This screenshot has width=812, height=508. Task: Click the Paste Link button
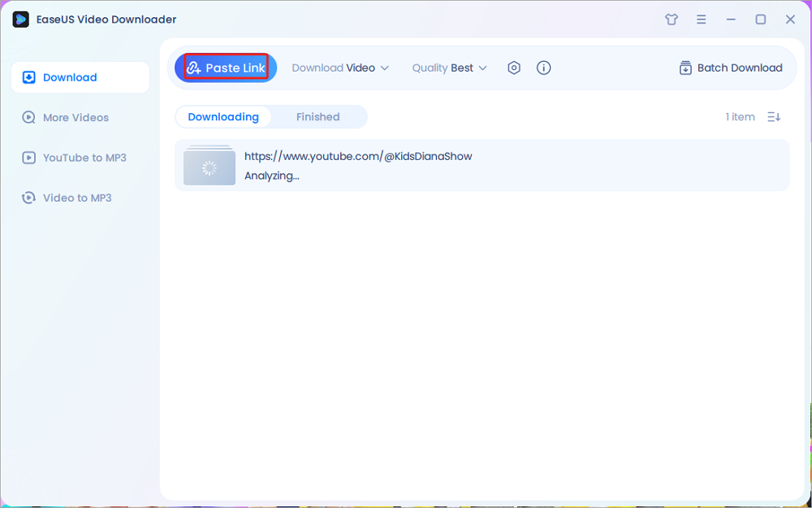[226, 68]
